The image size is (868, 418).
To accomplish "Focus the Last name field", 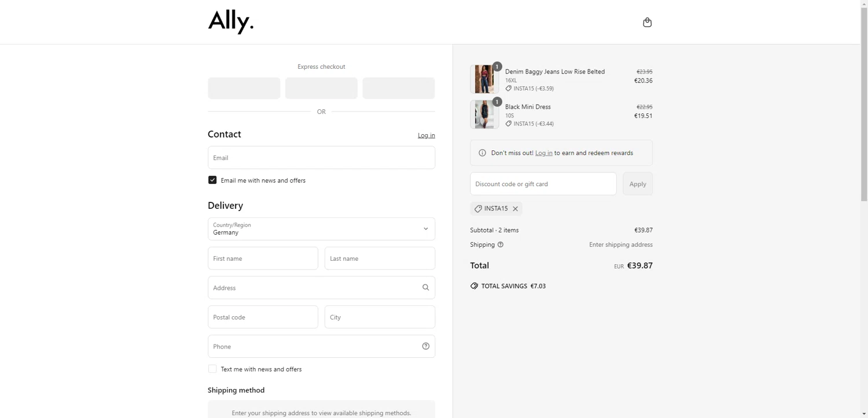I will [x=380, y=258].
